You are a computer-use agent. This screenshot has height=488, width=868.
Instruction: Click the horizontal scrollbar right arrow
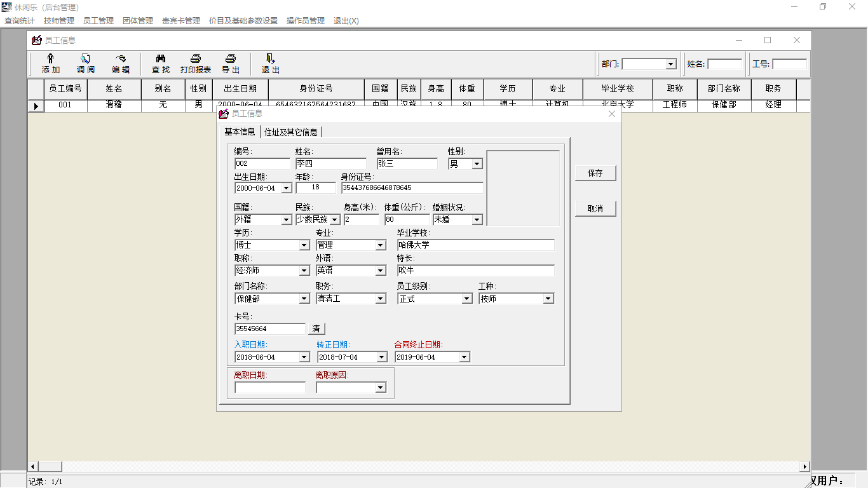coord(805,466)
